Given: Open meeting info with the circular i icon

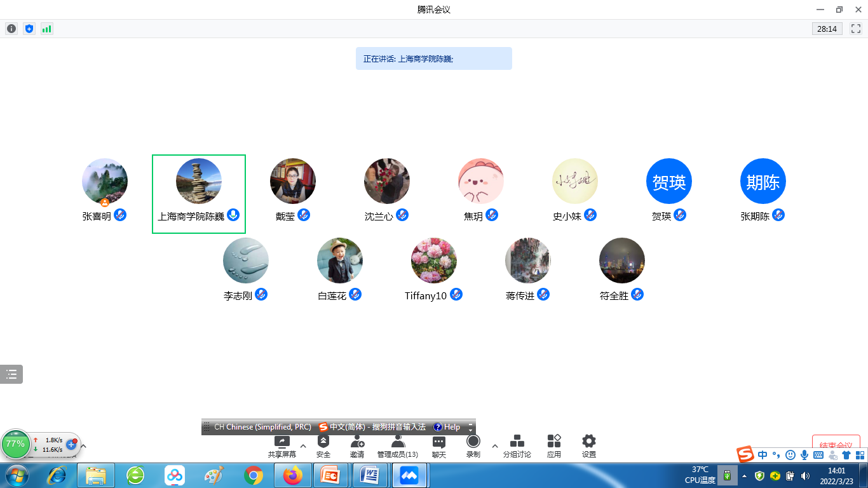Looking at the screenshot, I should click(x=11, y=29).
